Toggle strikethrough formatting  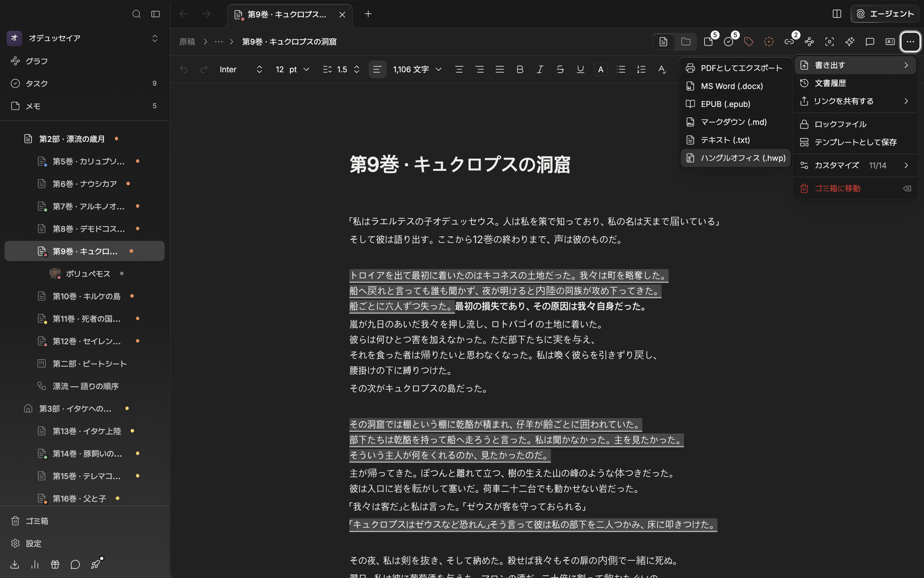(x=560, y=70)
